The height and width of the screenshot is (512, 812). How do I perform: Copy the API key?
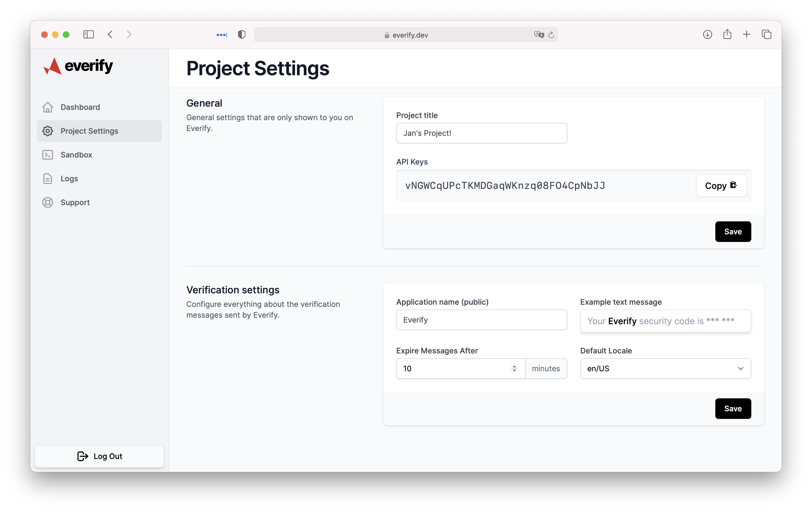click(721, 186)
